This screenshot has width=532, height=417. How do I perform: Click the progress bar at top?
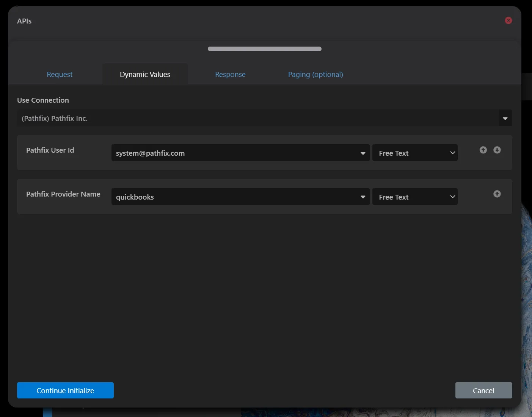pyautogui.click(x=265, y=49)
